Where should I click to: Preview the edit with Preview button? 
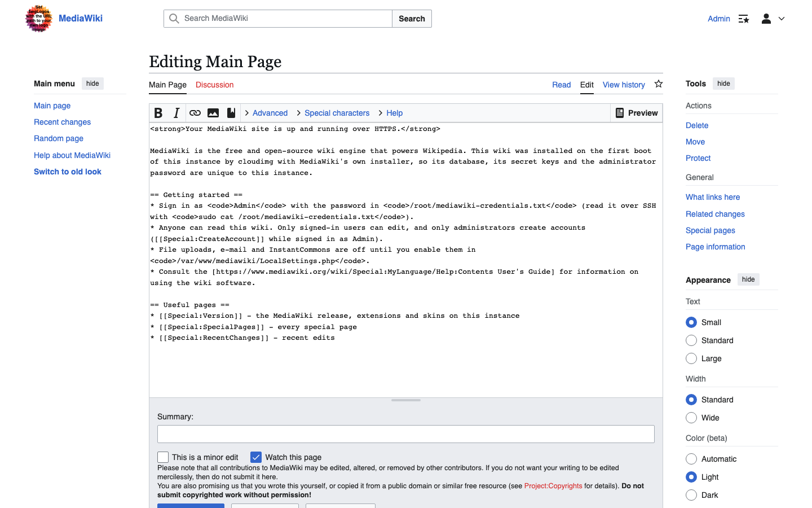pyautogui.click(x=637, y=113)
